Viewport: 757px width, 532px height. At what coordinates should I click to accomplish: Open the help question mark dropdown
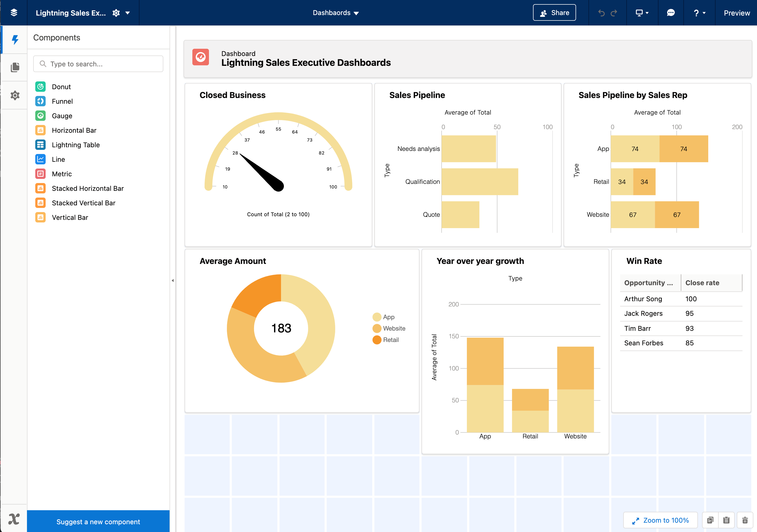point(699,13)
